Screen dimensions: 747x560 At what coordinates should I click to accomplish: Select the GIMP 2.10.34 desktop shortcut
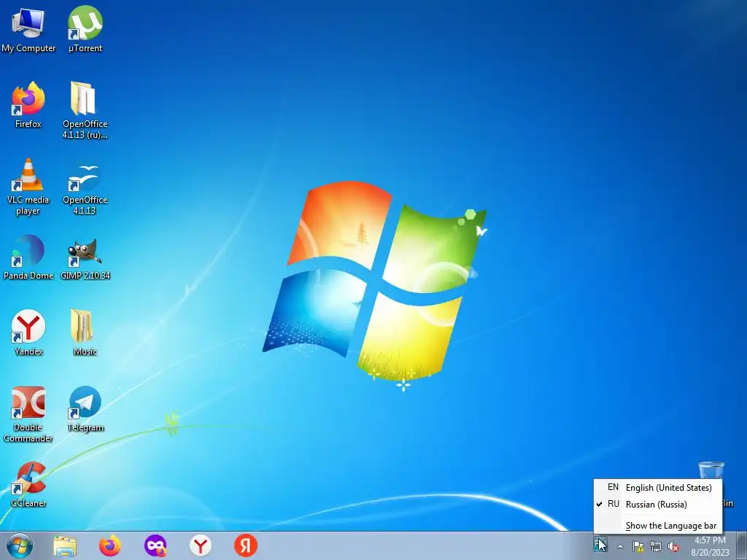click(x=85, y=259)
